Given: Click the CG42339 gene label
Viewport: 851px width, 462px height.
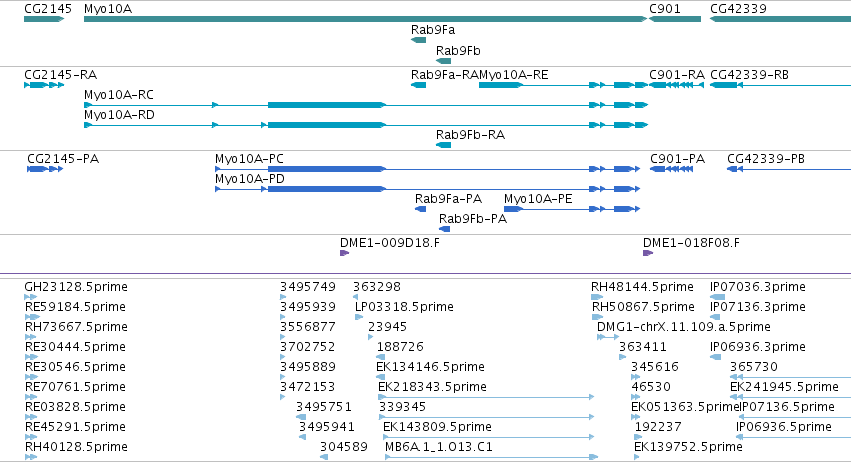Looking at the screenshot, I should pos(738,9).
